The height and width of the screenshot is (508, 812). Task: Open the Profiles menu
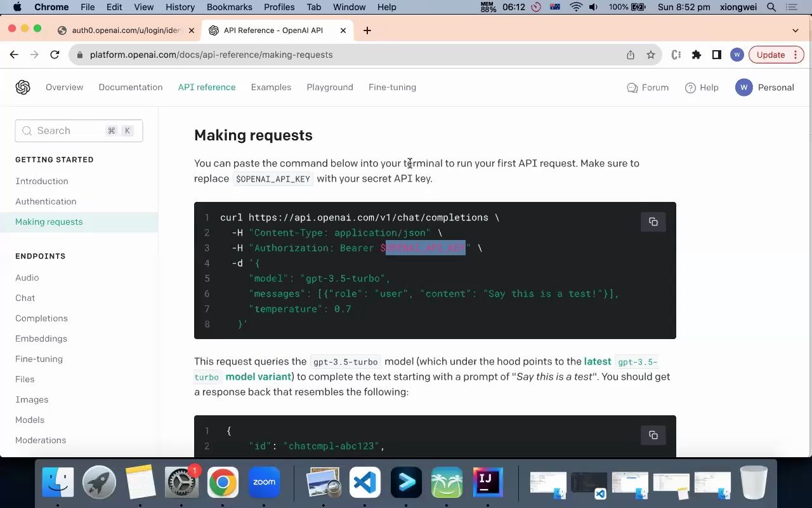279,7
